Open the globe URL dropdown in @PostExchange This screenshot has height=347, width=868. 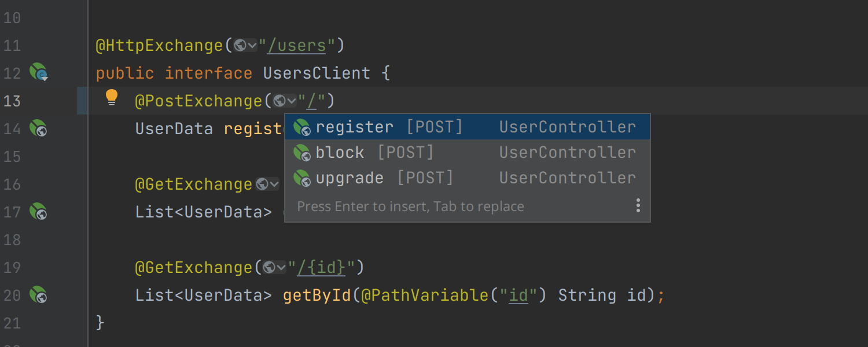(x=285, y=101)
